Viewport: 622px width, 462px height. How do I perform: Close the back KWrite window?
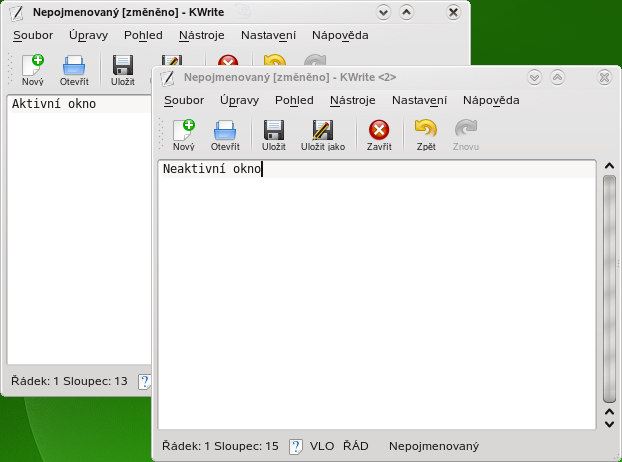[x=453, y=13]
